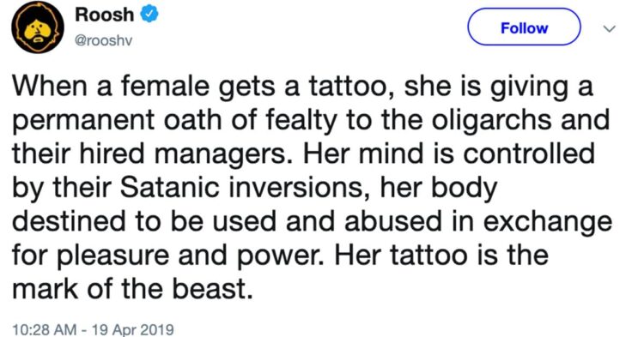Image resolution: width=644 pixels, height=337 pixels.
Task: Open the 10:28 AM tweet timestamp
Action: coord(45,329)
